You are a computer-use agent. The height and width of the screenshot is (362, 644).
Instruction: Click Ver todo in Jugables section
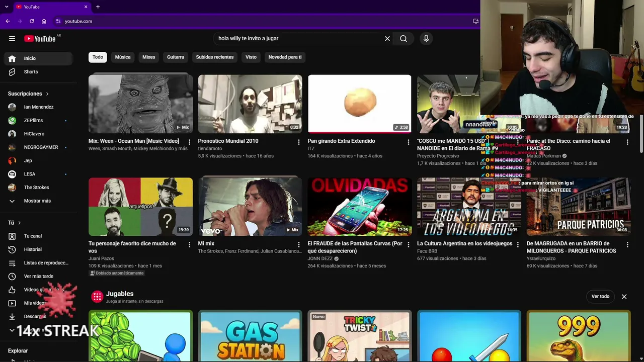[600, 297]
